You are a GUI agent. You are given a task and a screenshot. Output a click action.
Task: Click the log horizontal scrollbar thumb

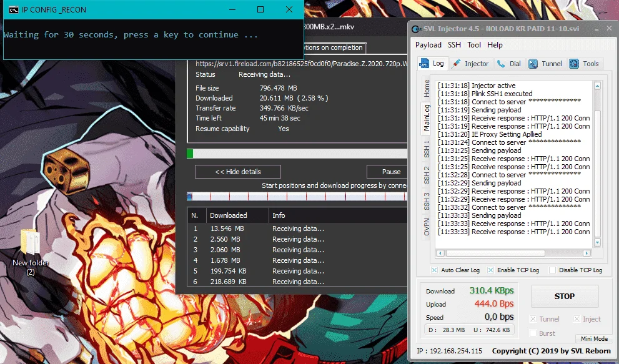tap(495, 253)
